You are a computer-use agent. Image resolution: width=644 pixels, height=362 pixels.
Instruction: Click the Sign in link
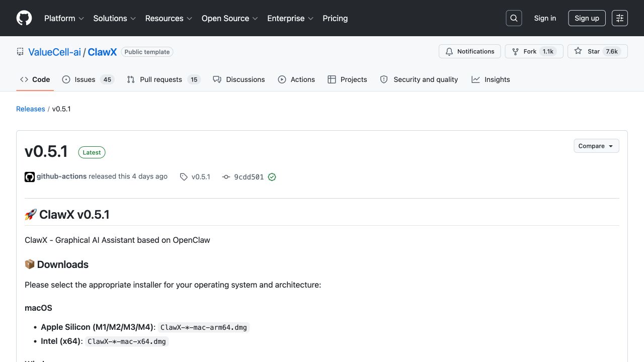coord(545,18)
